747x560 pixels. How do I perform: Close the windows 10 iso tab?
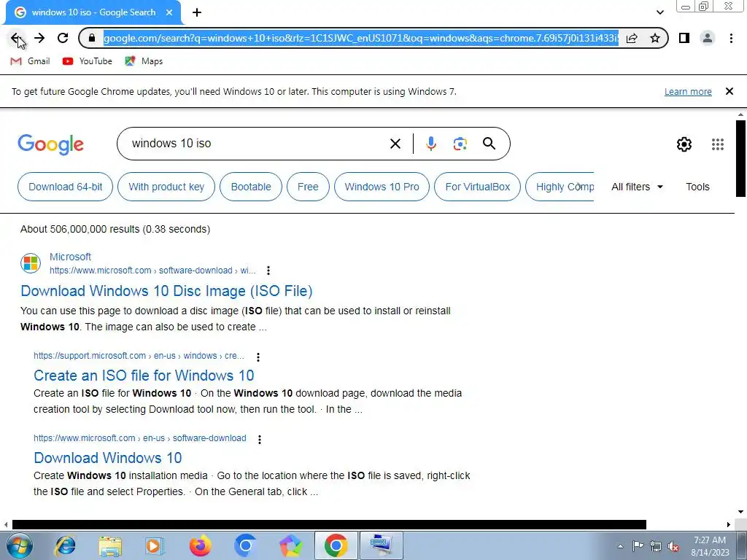(x=169, y=12)
